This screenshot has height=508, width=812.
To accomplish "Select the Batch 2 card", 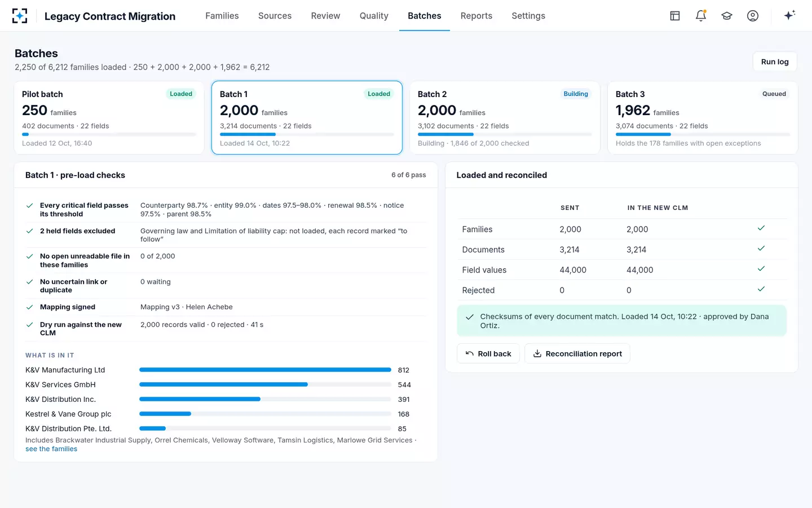I will click(505, 118).
